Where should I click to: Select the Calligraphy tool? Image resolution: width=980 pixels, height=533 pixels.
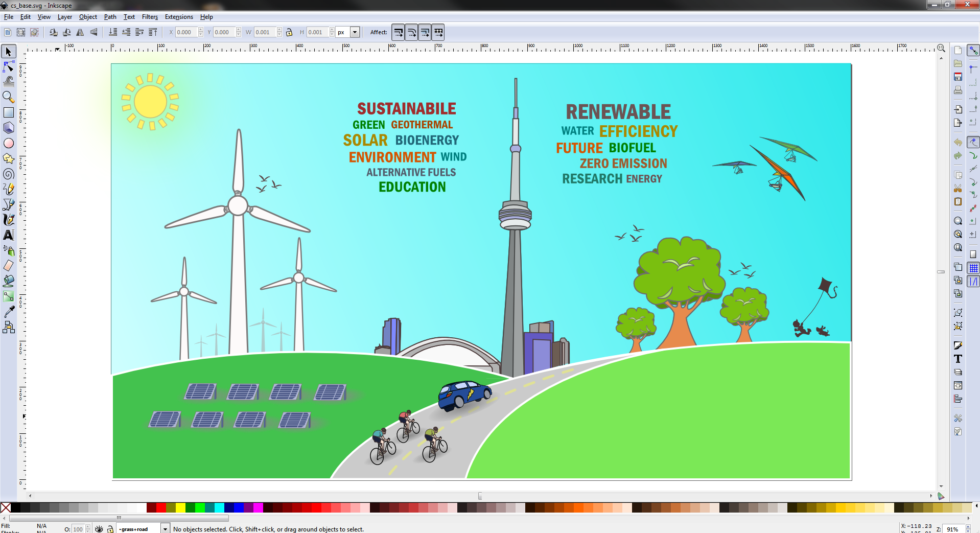point(9,220)
